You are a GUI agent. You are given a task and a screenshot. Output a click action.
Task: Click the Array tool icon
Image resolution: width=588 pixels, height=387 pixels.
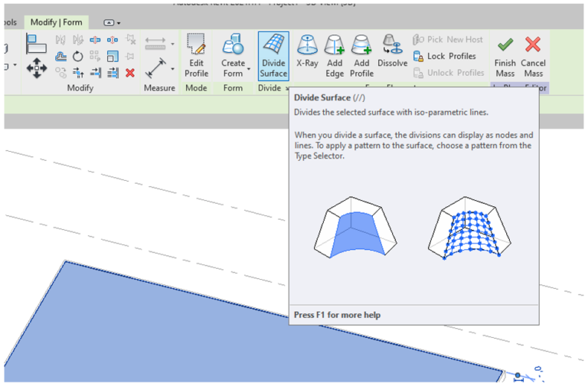tap(95, 56)
